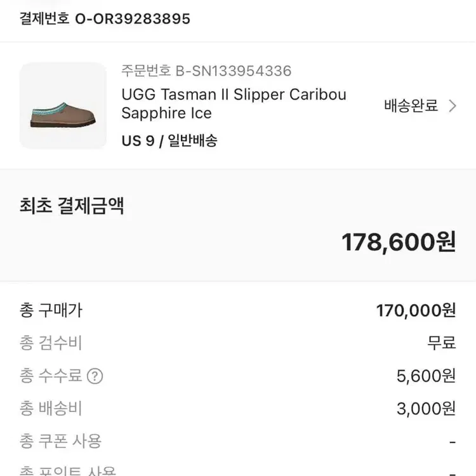Select the payment number O-OR39283895 text
The width and height of the screenshot is (476, 476).
105,18
